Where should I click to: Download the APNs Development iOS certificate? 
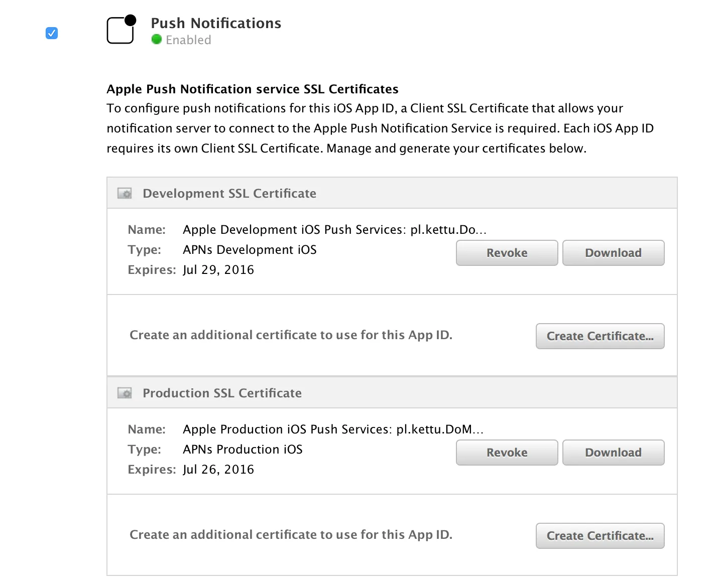[x=613, y=253]
